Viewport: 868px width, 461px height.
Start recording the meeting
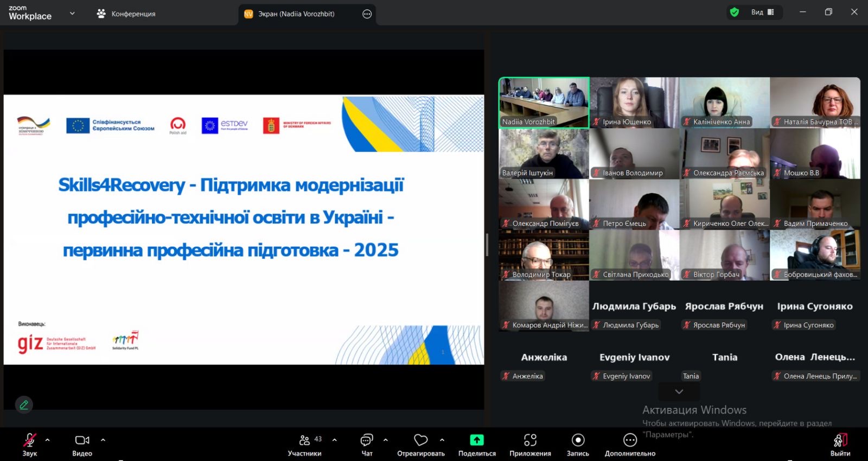578,445
